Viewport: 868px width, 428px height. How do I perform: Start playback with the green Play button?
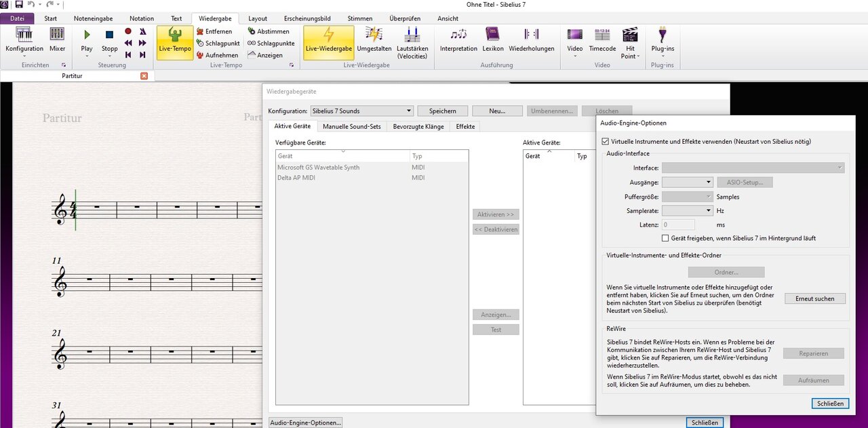tap(87, 41)
